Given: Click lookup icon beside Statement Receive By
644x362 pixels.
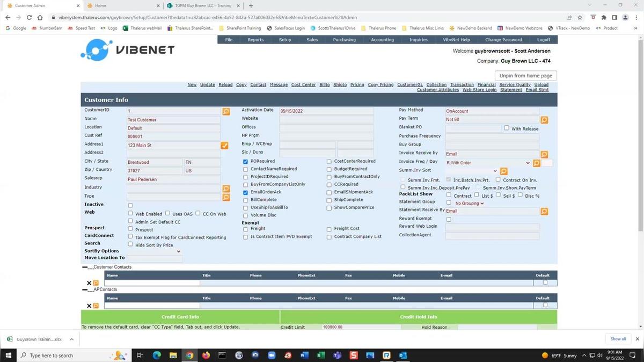Looking at the screenshot, I should (544, 212).
